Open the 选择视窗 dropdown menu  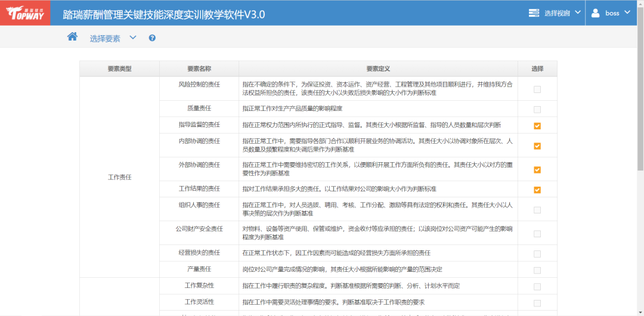click(555, 13)
